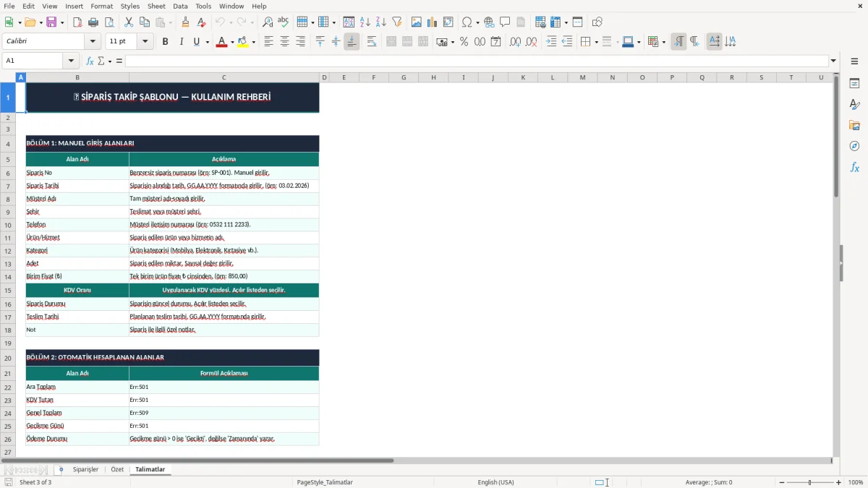Image resolution: width=868 pixels, height=488 pixels.
Task: Click the zoom in plus button
Action: click(x=839, y=482)
